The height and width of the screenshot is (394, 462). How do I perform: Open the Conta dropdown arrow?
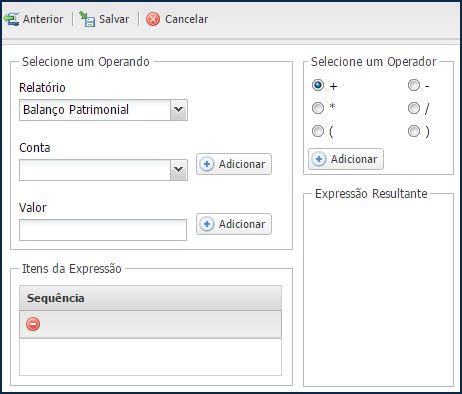coord(179,170)
